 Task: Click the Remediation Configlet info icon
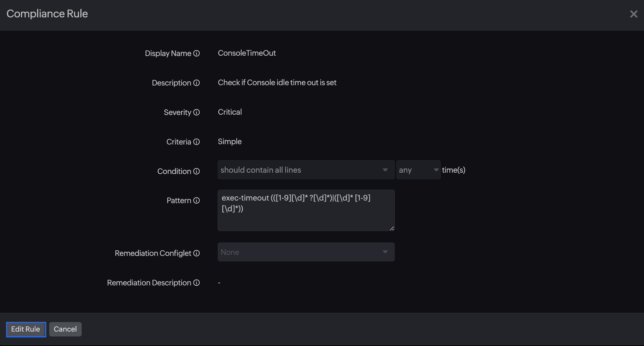(x=196, y=253)
